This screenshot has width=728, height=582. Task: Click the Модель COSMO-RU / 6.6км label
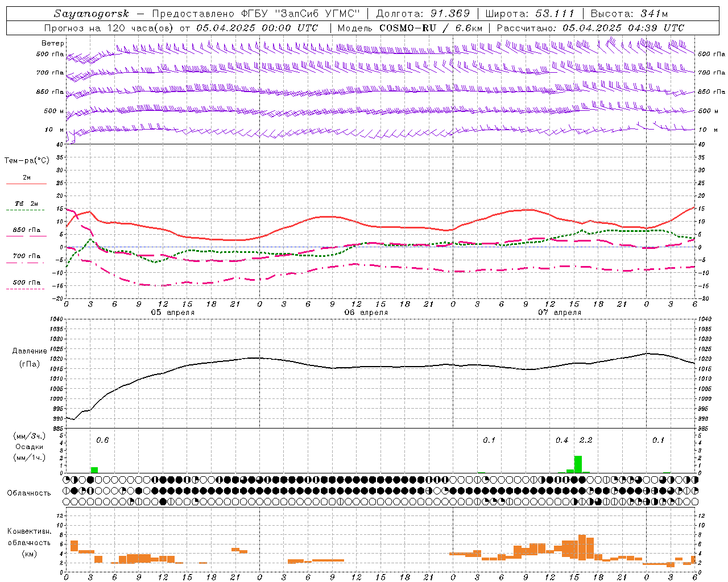point(410,28)
